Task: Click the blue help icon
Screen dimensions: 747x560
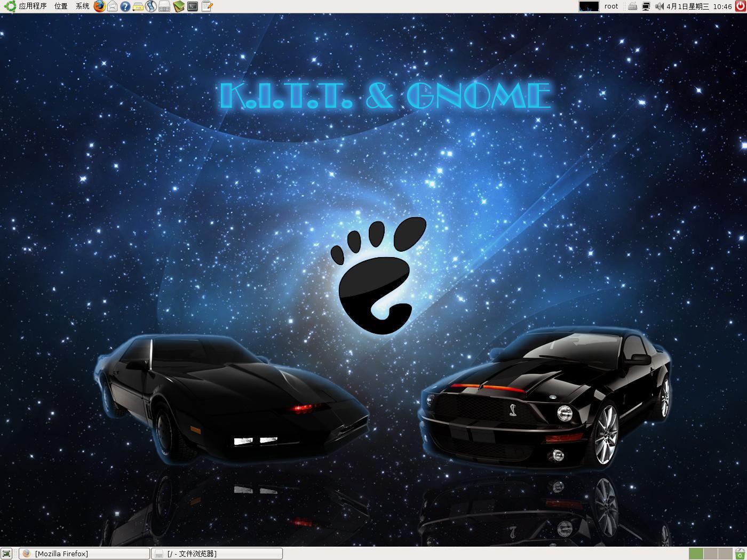Action: 125,6
